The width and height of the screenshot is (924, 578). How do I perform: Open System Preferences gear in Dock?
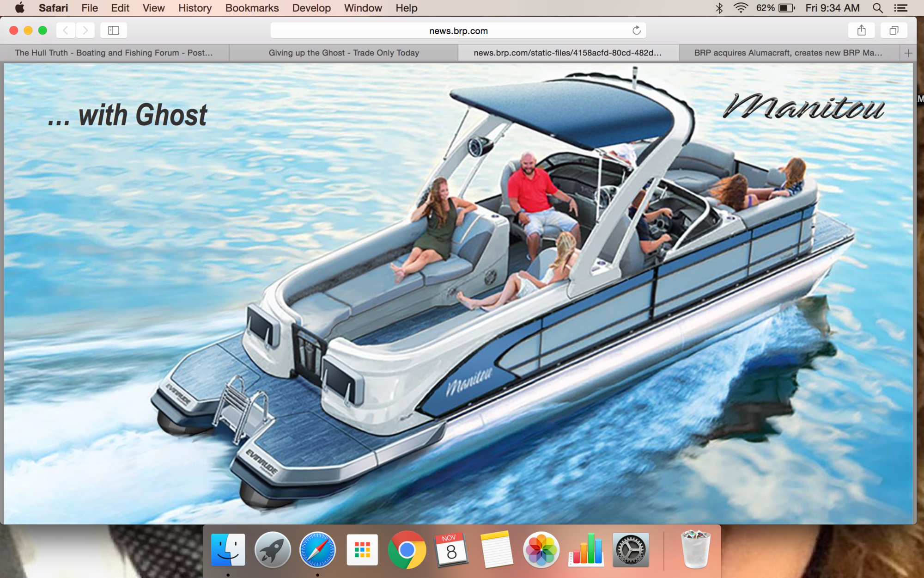631,550
